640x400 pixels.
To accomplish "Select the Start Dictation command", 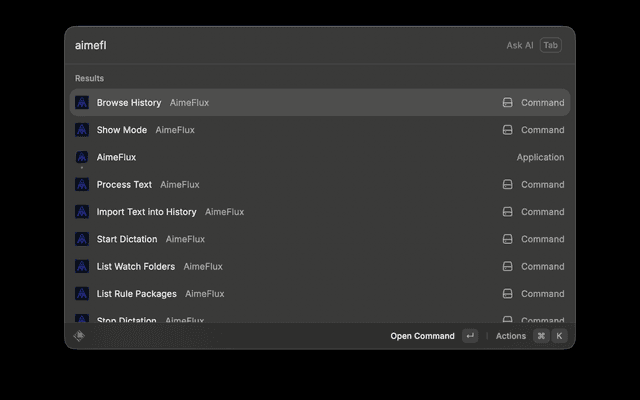I will [320, 239].
